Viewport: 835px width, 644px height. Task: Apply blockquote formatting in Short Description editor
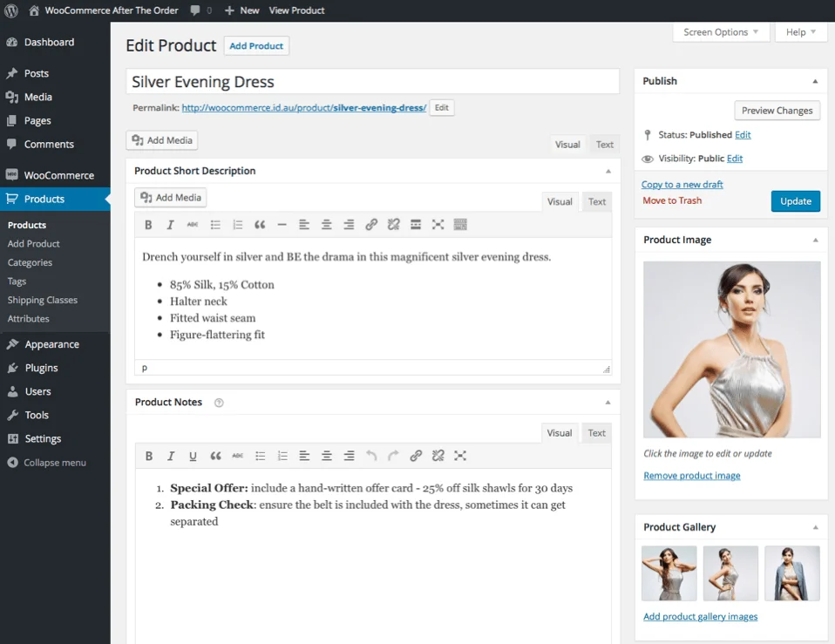point(259,224)
